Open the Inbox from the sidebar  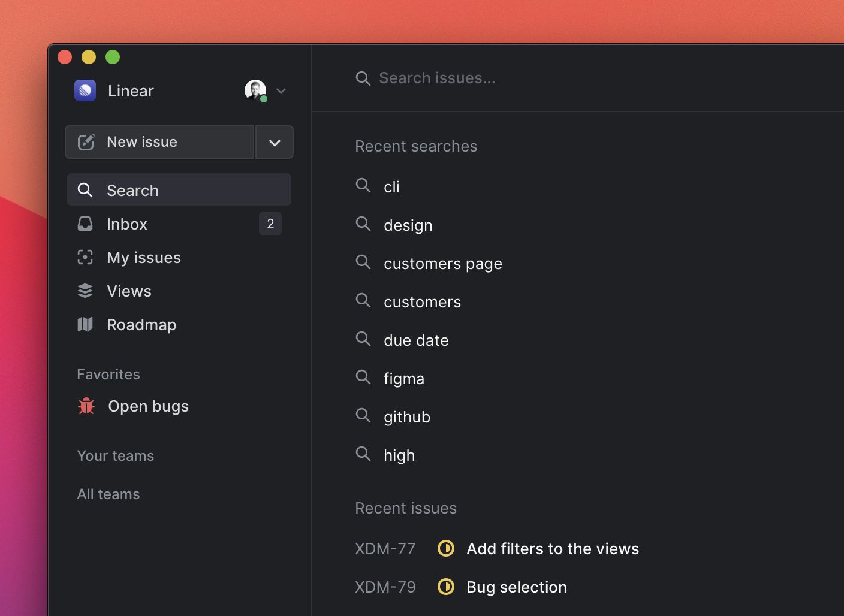click(x=127, y=224)
